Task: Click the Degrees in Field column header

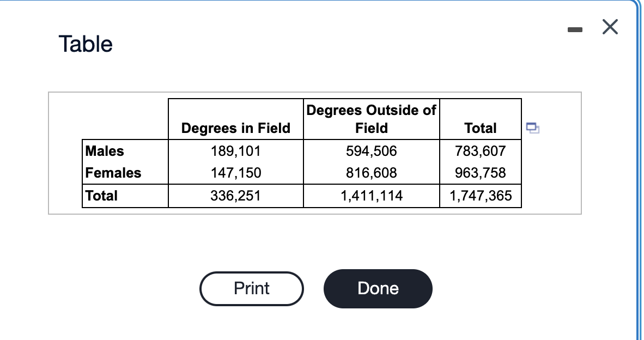Action: pyautogui.click(x=236, y=128)
